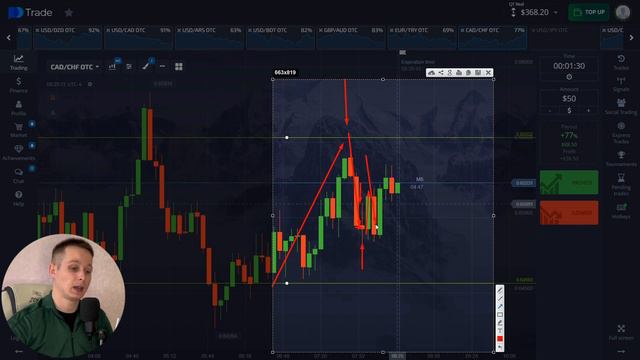Toggle amount currency with $ button
This screenshot has width=640, height=360.
[x=569, y=111]
